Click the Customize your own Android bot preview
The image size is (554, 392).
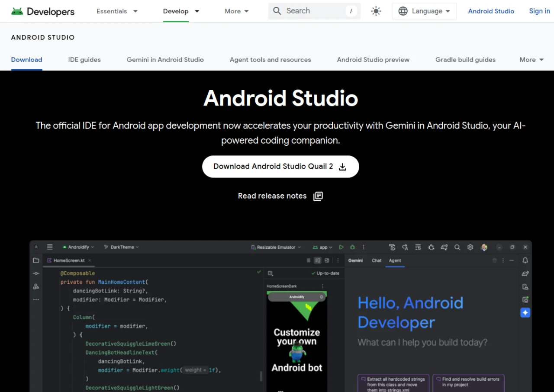(297, 342)
